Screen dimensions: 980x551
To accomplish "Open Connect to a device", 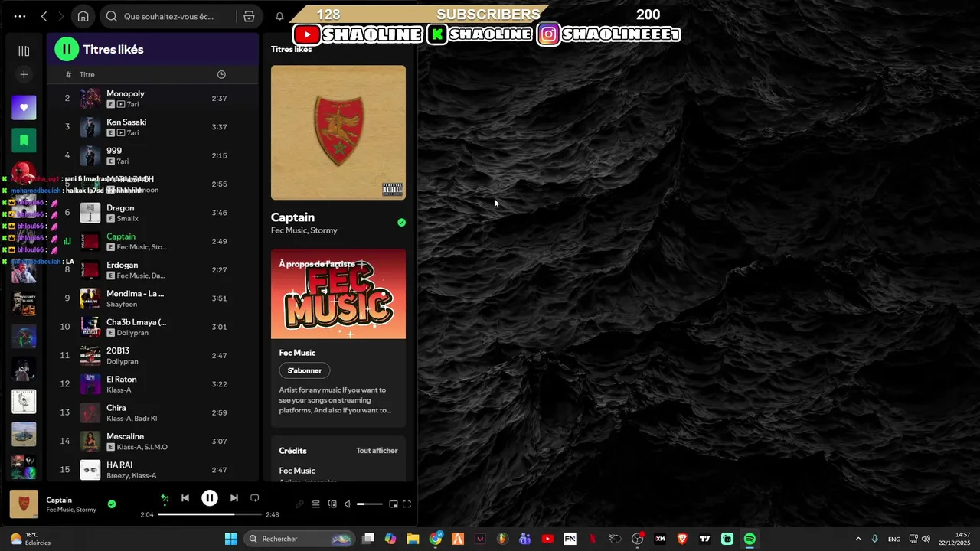I will tap(332, 504).
